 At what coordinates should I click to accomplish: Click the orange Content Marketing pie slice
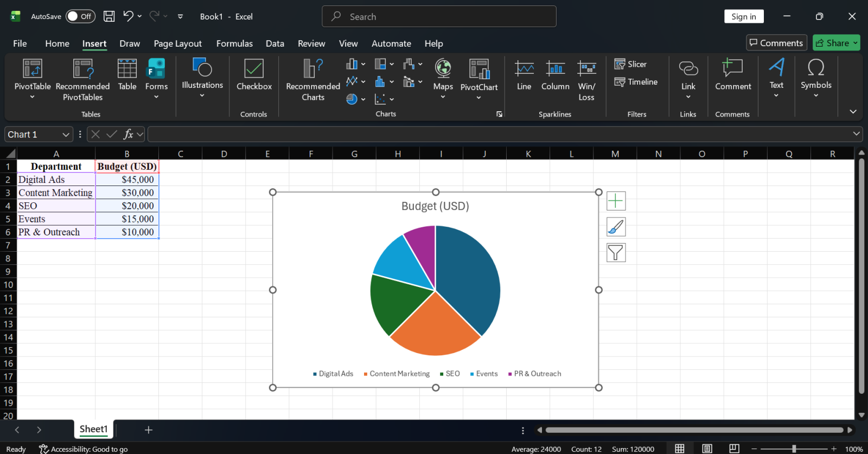pos(435,328)
